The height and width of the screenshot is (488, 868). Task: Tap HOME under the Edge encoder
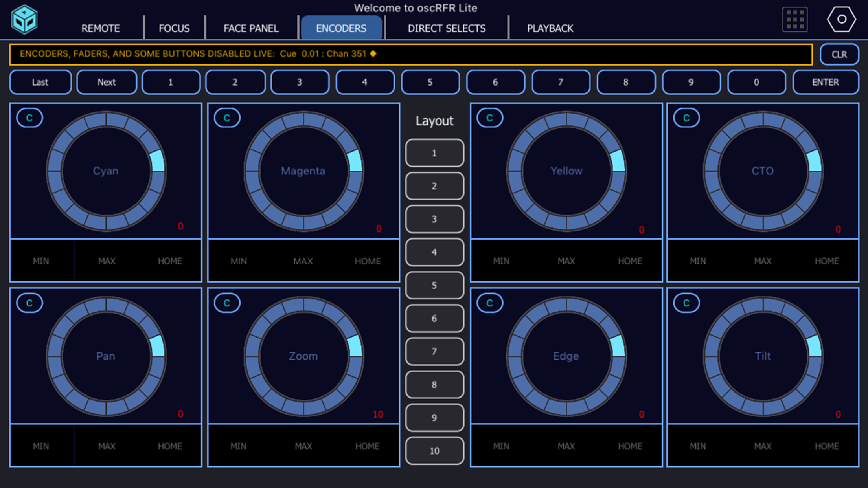coord(630,446)
